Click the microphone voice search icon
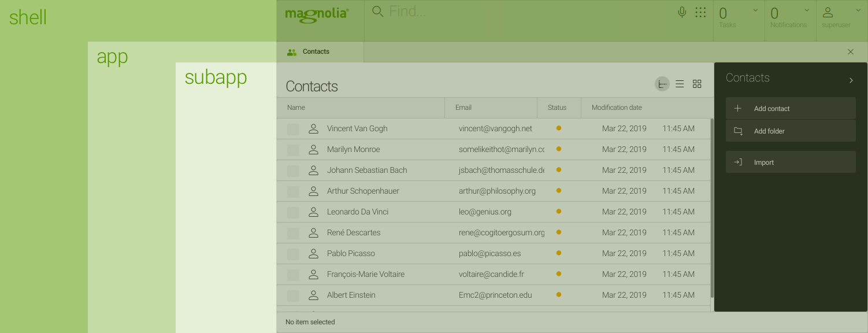868x333 pixels. coord(682,12)
